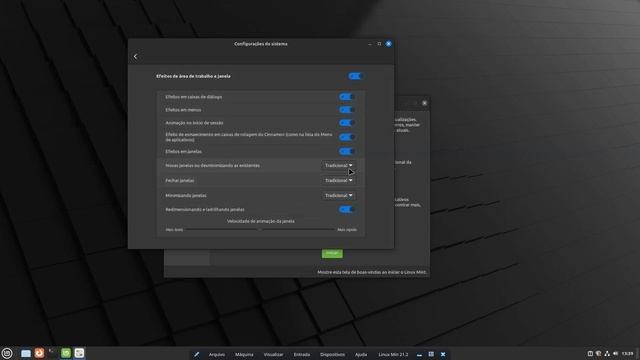Open the Fechar janelas effect dropdown
Screen dimensions: 640x360
[x=338, y=180]
